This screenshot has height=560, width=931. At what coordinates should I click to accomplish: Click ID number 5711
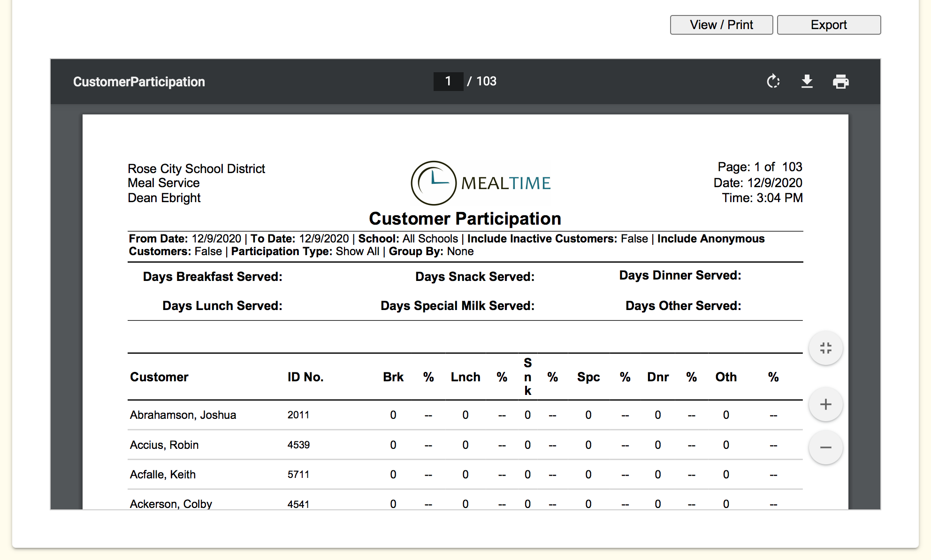(298, 475)
